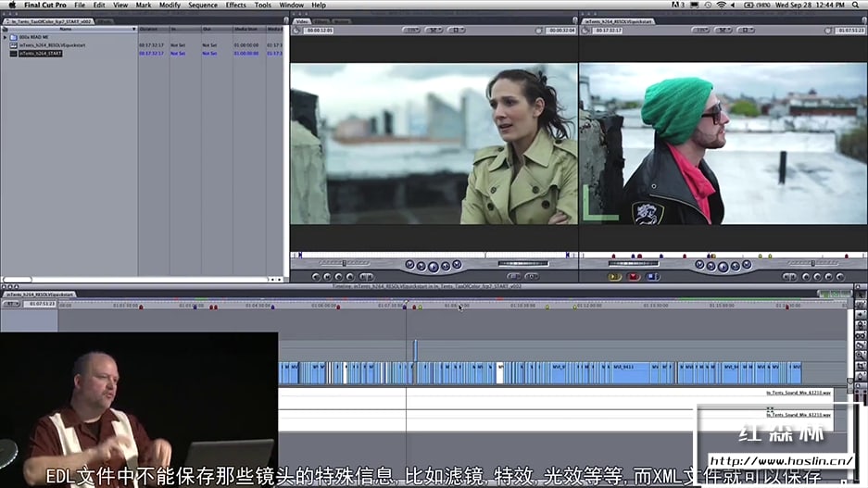
Task: Click Play Around Current in Canvas
Action: 736,267
